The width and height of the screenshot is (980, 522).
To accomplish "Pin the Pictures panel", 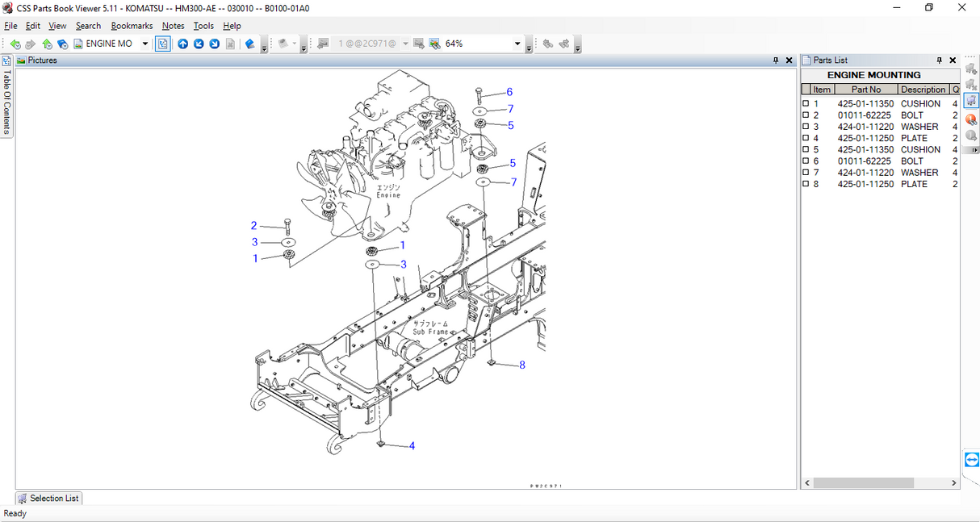I will click(776, 61).
